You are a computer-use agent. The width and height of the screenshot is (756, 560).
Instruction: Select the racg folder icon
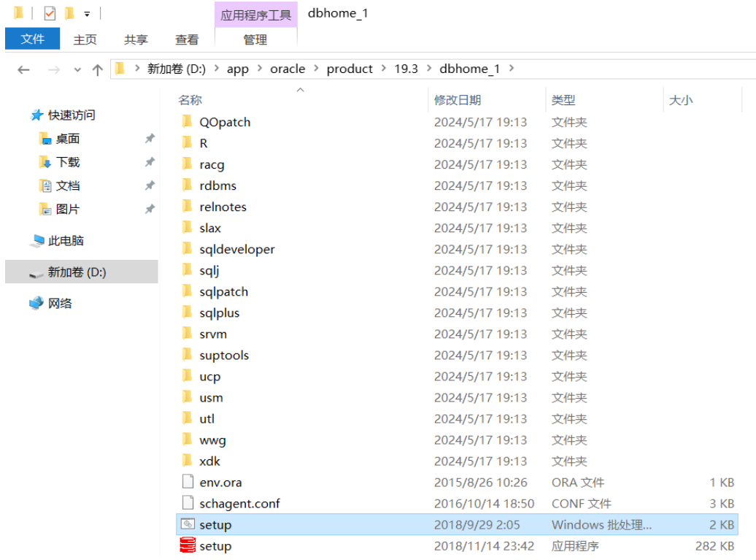click(x=188, y=164)
